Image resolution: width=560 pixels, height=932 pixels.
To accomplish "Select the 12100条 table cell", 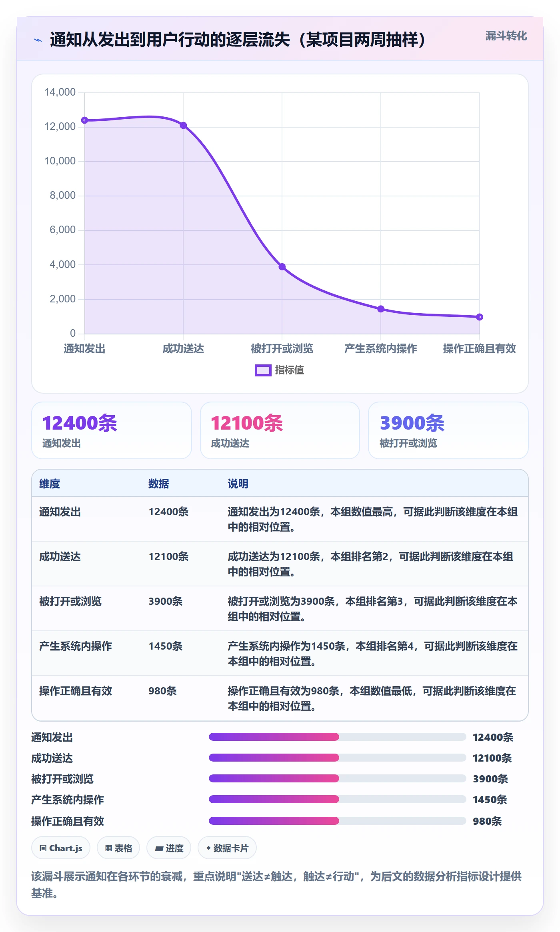I will (168, 556).
